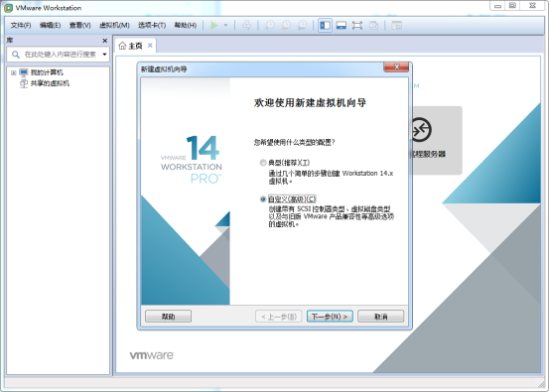Open the 虚拟机(M) menu
Image resolution: width=549 pixels, height=392 pixels.
114,25
